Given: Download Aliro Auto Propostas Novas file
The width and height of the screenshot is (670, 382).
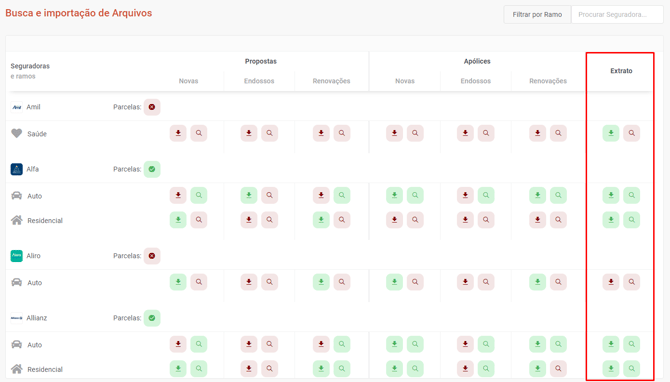Looking at the screenshot, I should point(178,282).
